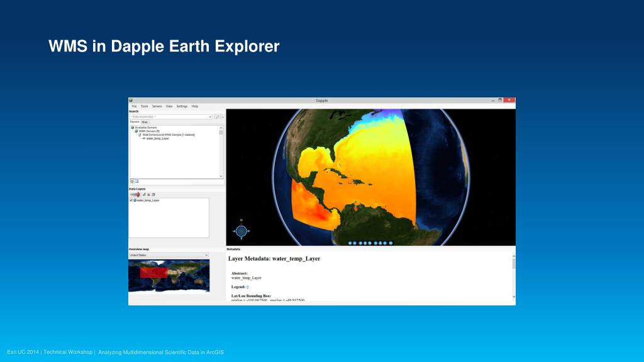Click the compass center in the globe view

click(x=241, y=231)
